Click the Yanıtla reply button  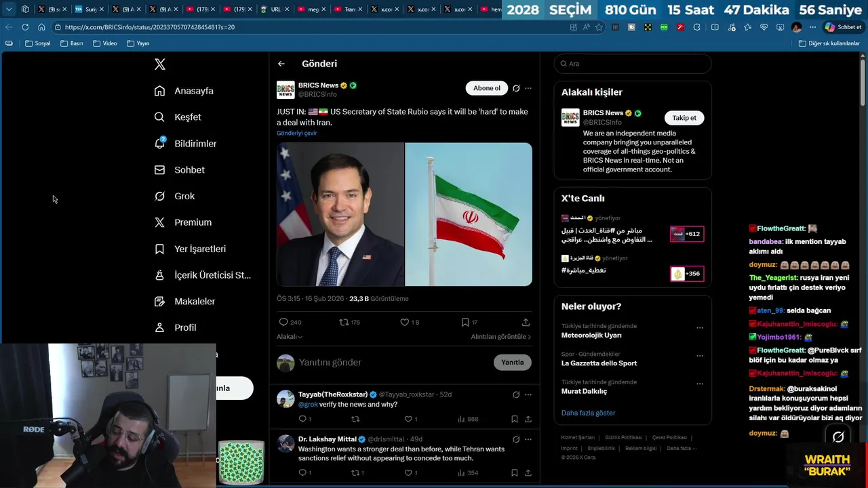513,363
